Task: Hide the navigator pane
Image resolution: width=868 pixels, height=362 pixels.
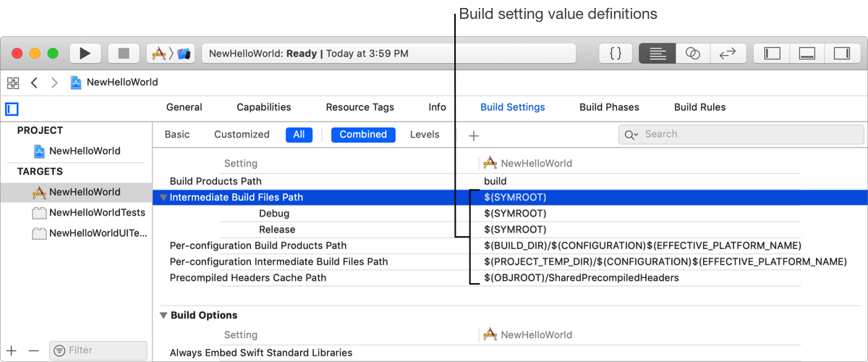Action: [x=773, y=53]
